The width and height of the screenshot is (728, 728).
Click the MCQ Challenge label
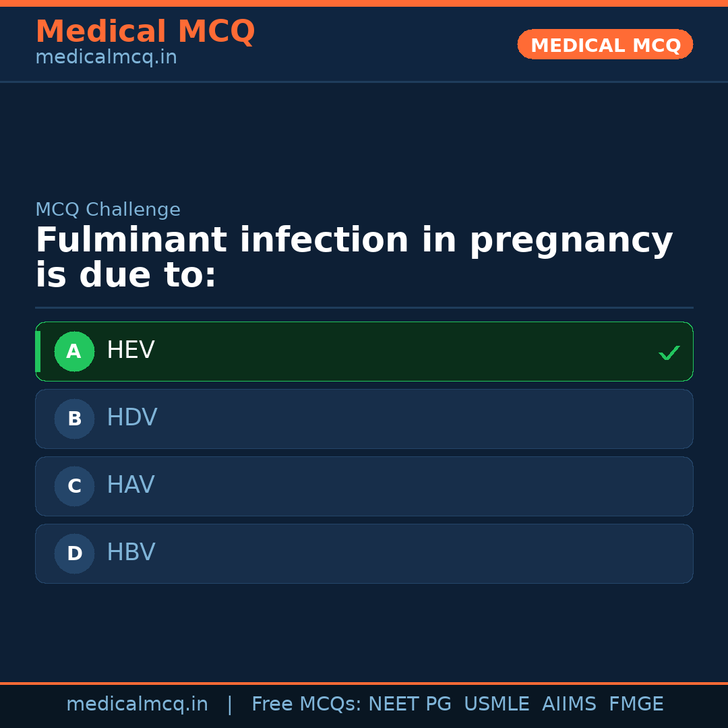pyautogui.click(x=108, y=210)
